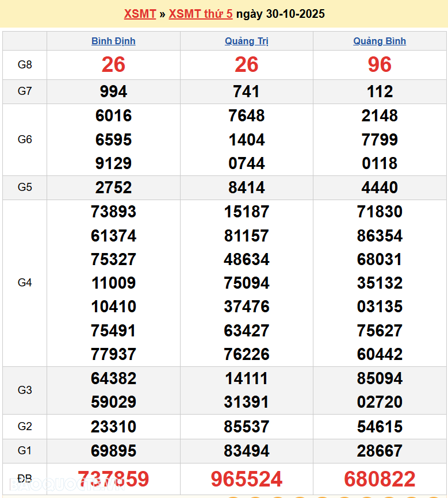This screenshot has height=498, width=448.
Task: Select Quảng Bình G2 number 54615
Action: point(380,427)
